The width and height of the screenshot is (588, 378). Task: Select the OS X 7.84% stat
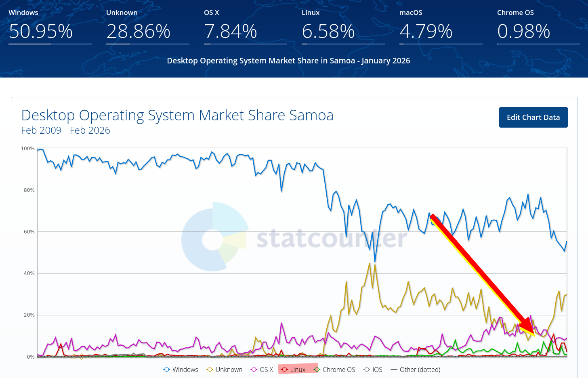(230, 31)
